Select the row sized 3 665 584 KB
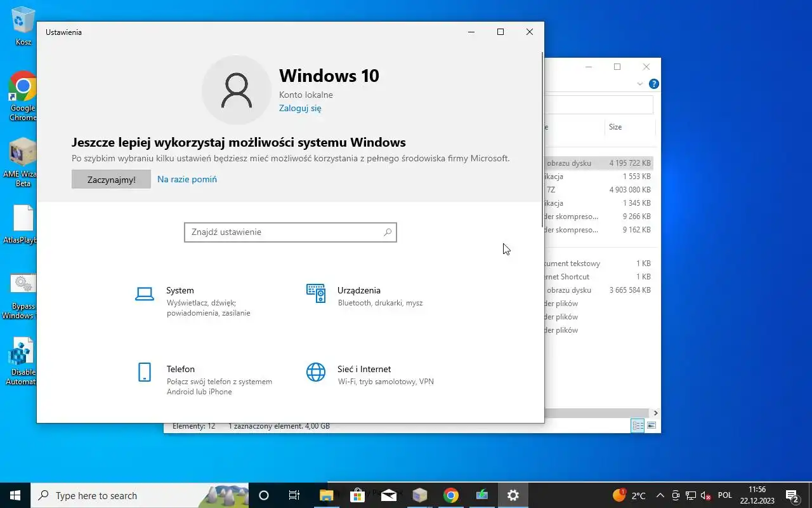 599,290
